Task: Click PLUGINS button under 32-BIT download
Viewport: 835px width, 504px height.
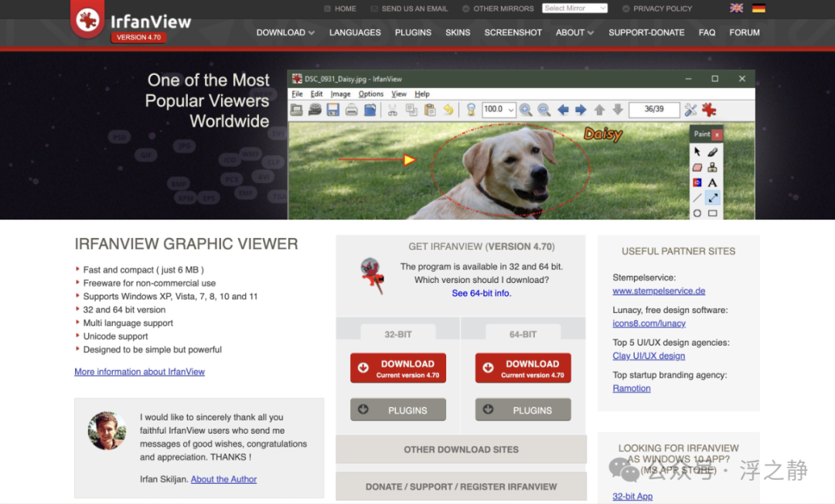Action: click(x=398, y=410)
